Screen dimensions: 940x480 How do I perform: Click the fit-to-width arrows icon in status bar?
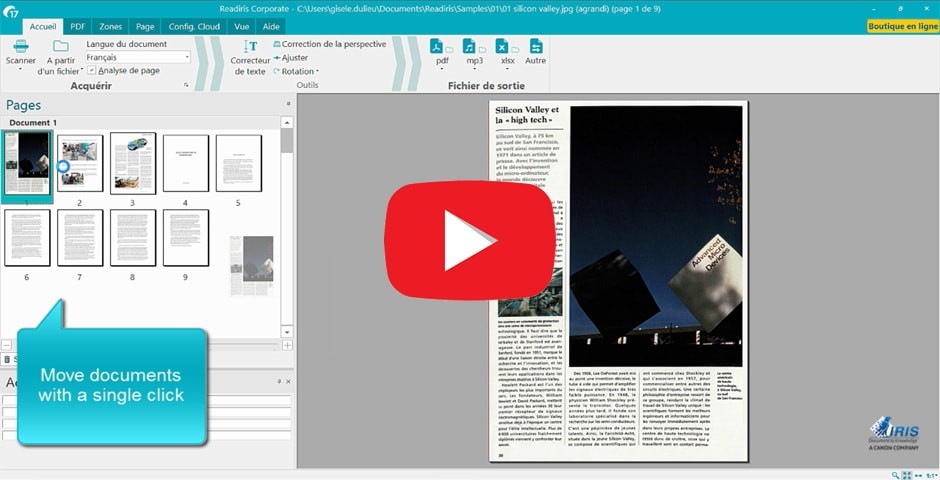pos(918,475)
